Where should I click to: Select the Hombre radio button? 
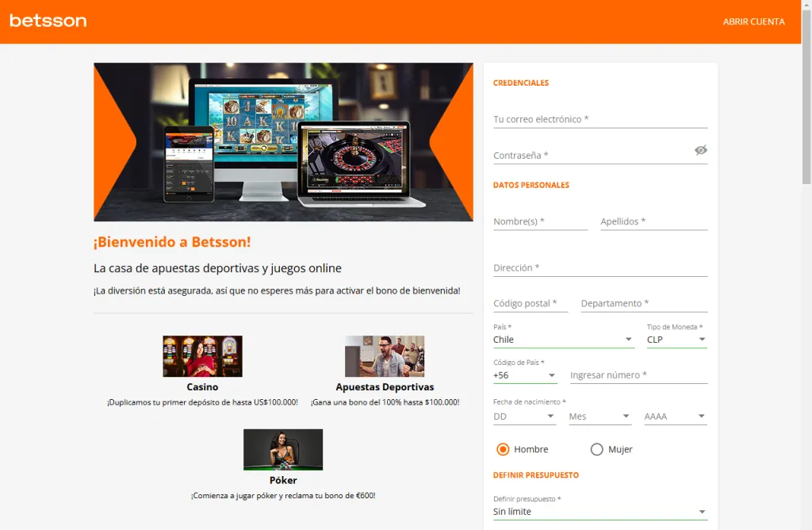[x=503, y=448]
